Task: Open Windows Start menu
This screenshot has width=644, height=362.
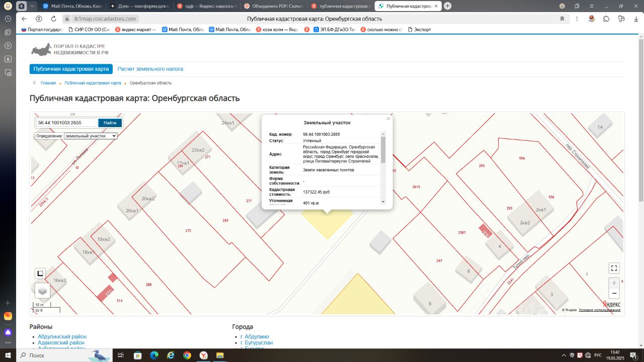Action: [x=8, y=355]
